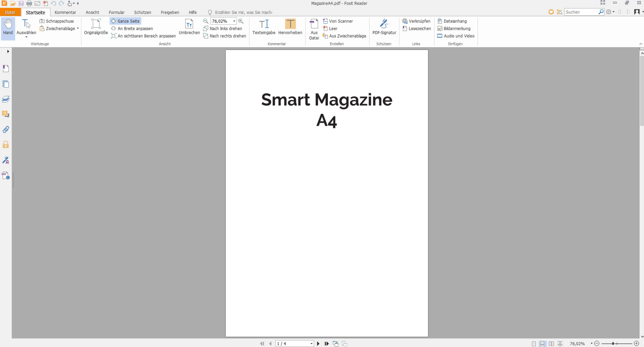The height and width of the screenshot is (347, 644).
Task: Switch to continuous page view mode
Action: pyautogui.click(x=542, y=344)
